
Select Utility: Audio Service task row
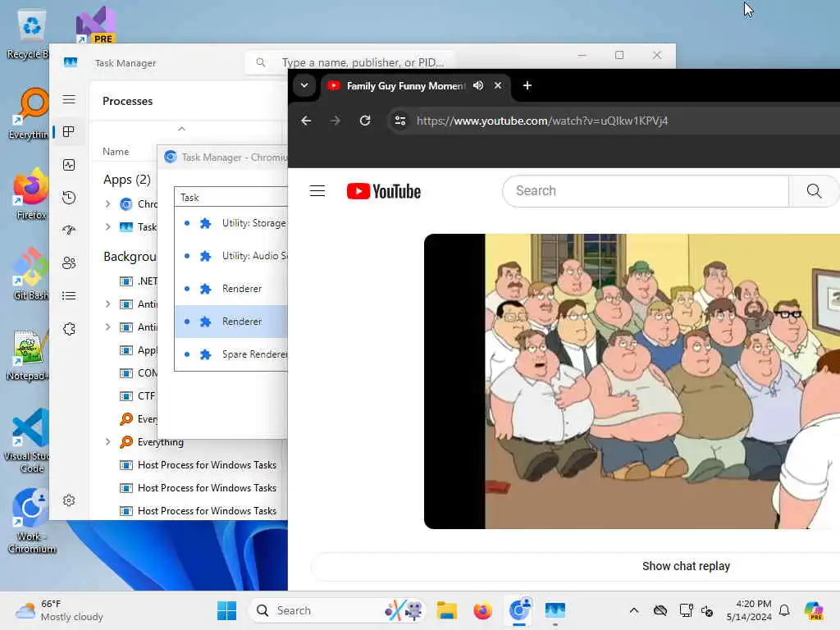point(231,256)
